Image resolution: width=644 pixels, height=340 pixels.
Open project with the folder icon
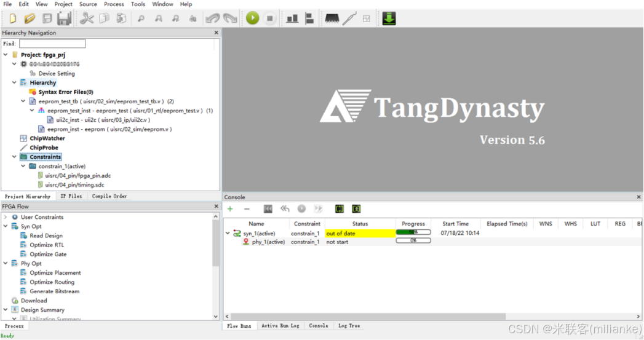[30, 18]
